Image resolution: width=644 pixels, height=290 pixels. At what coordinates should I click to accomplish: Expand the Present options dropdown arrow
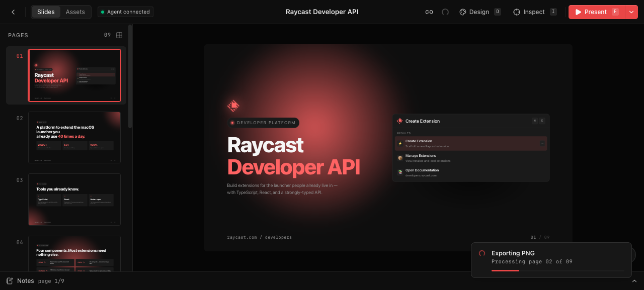click(x=631, y=12)
